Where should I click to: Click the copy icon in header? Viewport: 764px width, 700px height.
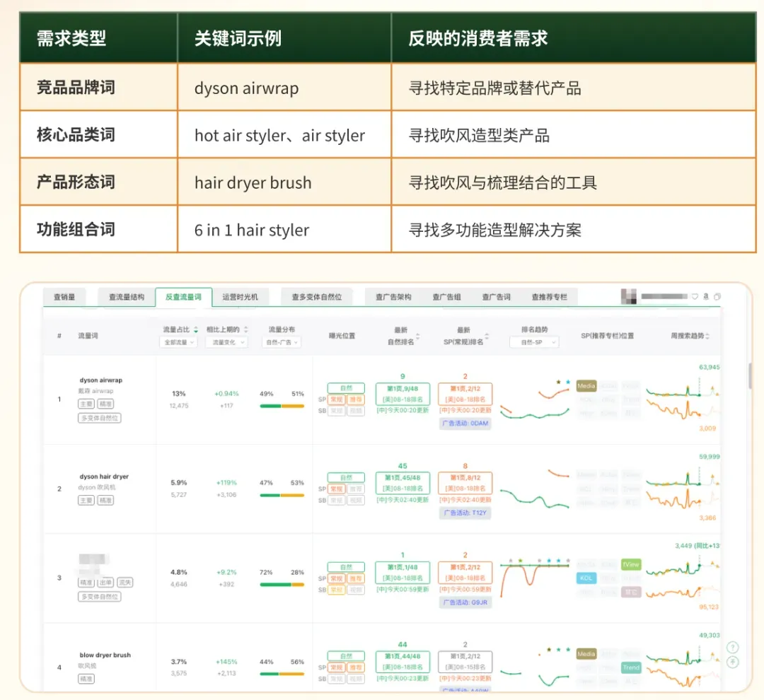coord(717,296)
